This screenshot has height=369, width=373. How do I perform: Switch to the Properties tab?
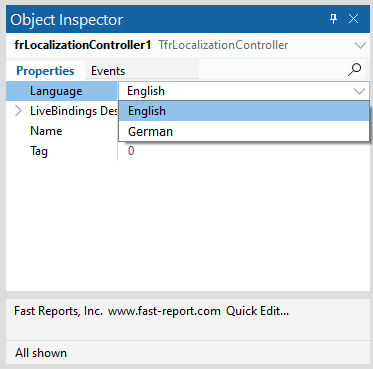tap(45, 71)
